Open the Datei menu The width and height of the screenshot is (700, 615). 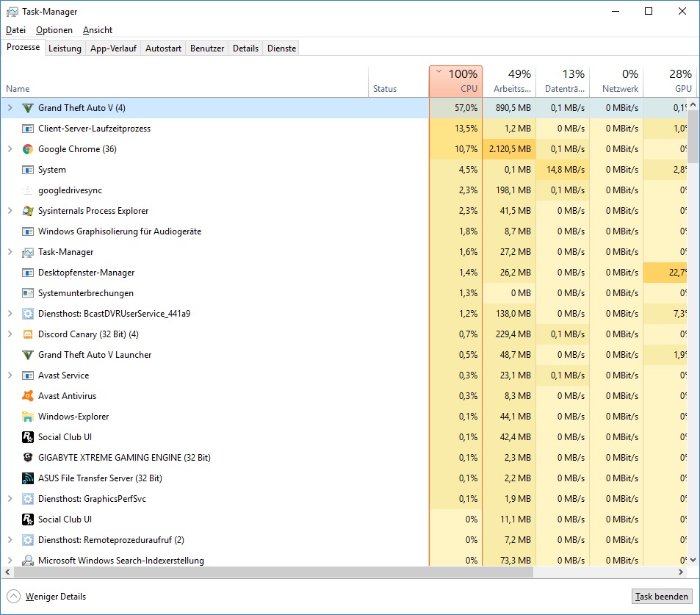(x=15, y=30)
